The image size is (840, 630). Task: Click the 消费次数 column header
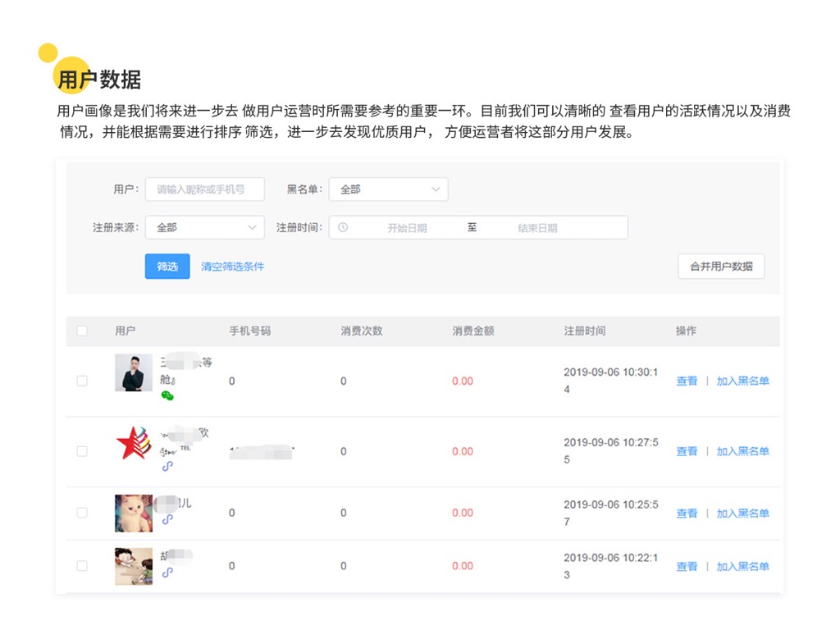[x=362, y=331]
